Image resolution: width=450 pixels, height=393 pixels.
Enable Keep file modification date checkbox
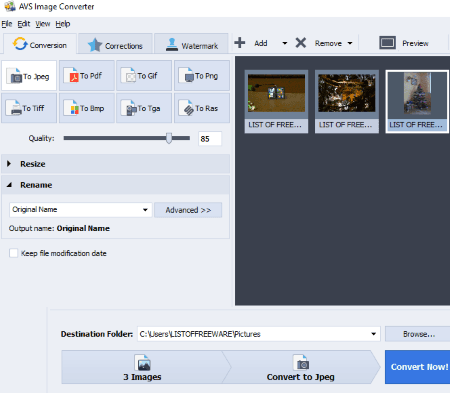[14, 253]
